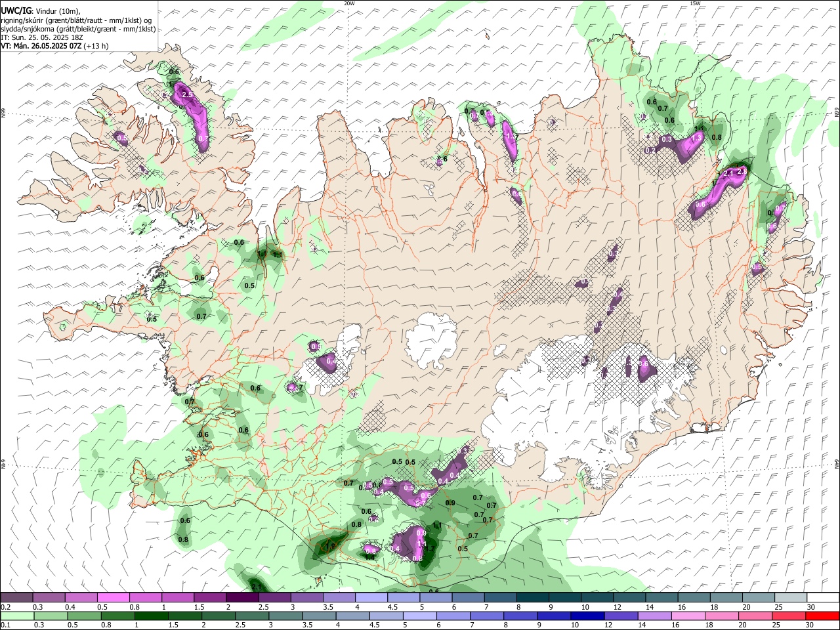The width and height of the screenshot is (840, 630).
Task: Click the 15W longitude label
Action: point(695,3)
